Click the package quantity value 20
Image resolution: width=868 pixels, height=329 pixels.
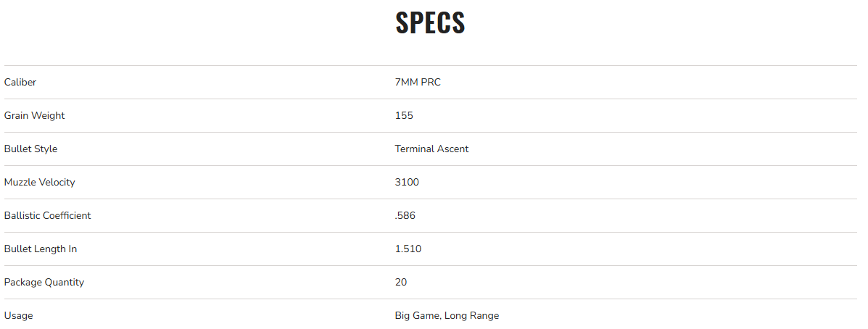pyautogui.click(x=401, y=283)
